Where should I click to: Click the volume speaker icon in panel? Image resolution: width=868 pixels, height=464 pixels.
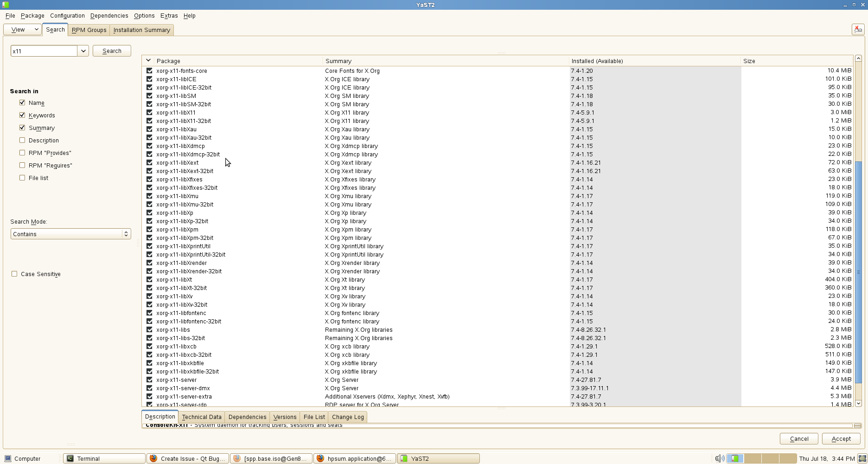point(720,458)
